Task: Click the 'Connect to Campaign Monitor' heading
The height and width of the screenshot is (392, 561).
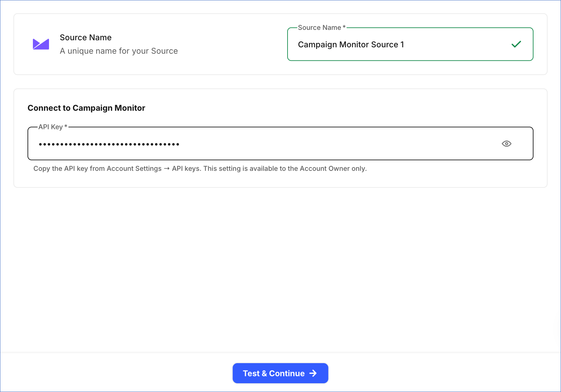Action: pyautogui.click(x=86, y=108)
